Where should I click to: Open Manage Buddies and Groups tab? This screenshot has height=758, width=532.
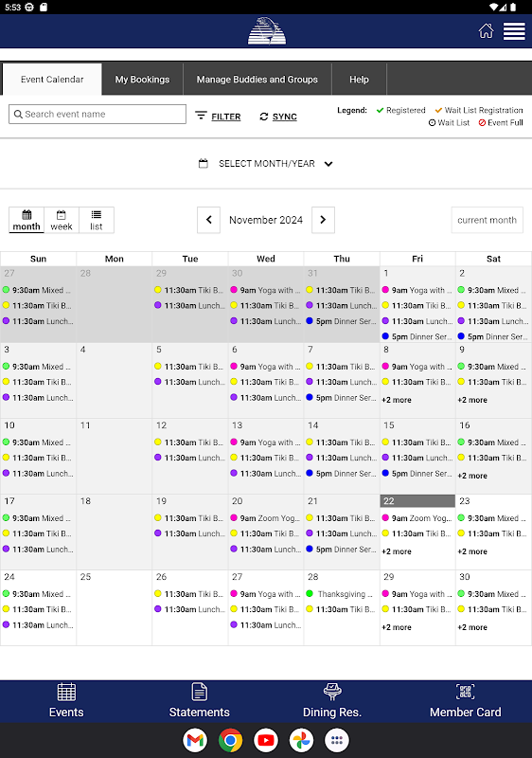(x=257, y=80)
